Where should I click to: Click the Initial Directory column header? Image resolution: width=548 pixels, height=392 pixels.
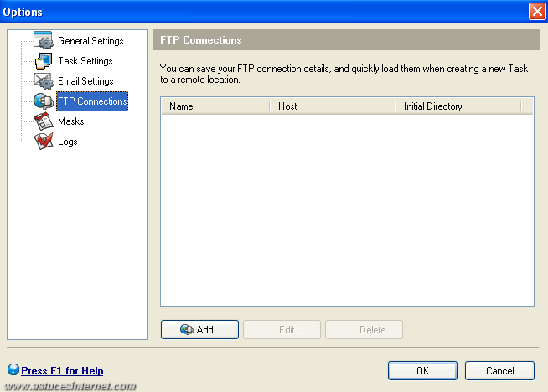[x=458, y=106]
